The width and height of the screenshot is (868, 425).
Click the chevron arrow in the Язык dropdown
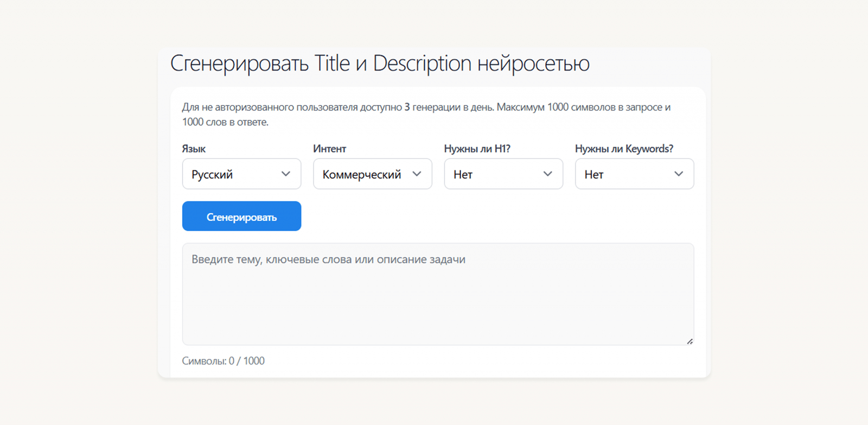286,174
